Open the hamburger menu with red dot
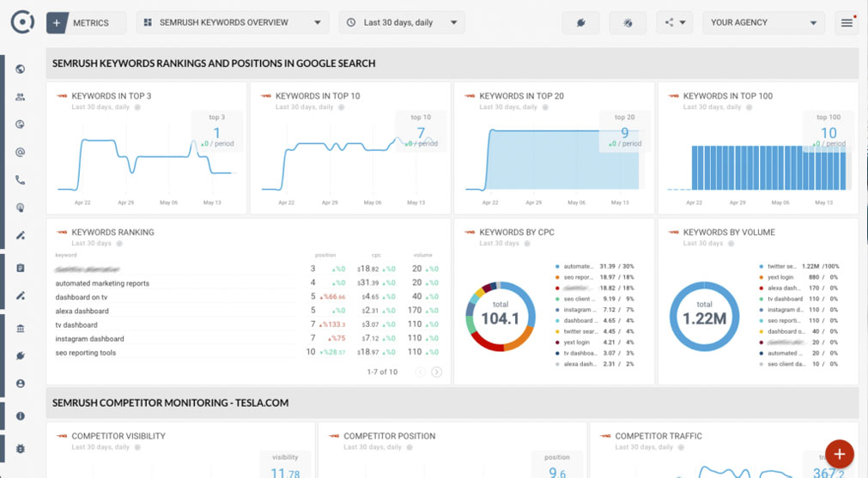Screen dimensions: 868x478 [847, 22]
